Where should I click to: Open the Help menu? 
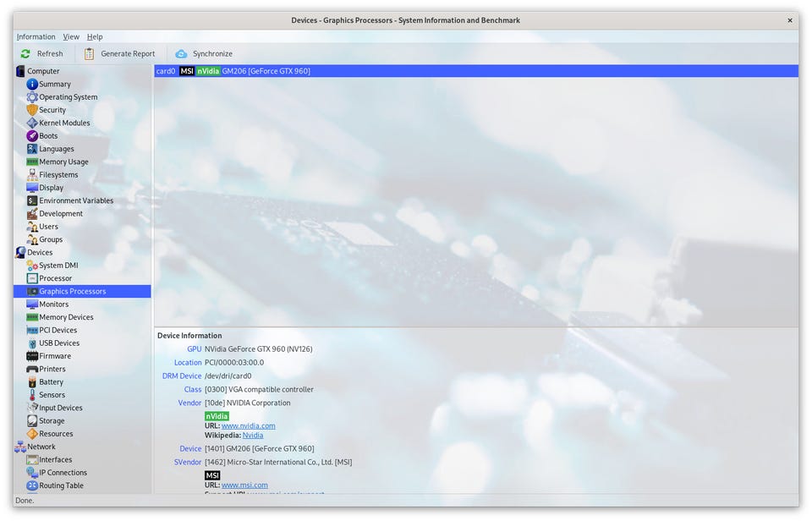(95, 36)
